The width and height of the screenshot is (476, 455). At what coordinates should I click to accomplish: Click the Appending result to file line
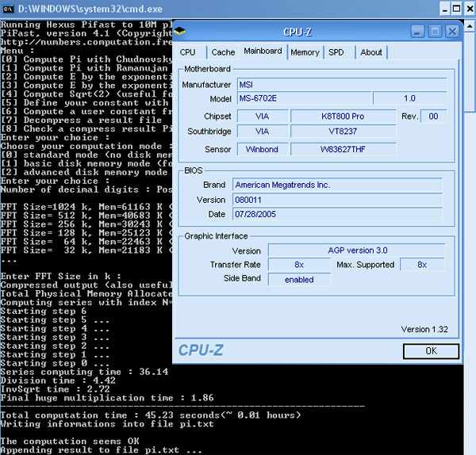tap(101, 450)
